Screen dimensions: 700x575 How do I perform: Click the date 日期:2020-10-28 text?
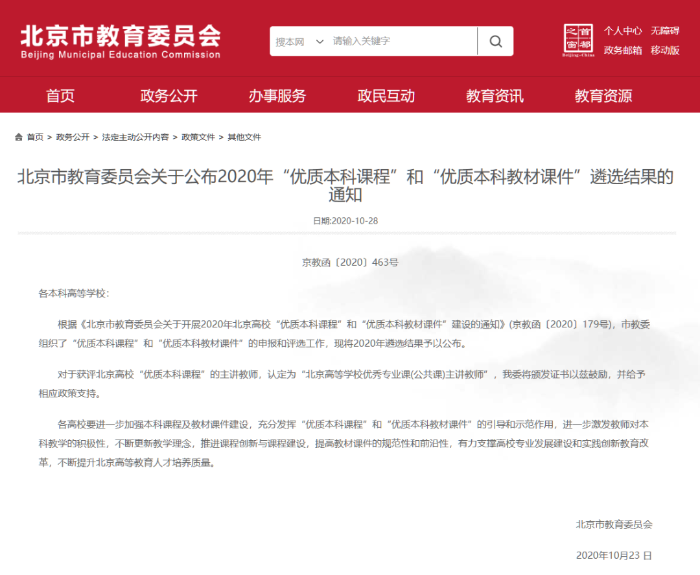point(346,221)
